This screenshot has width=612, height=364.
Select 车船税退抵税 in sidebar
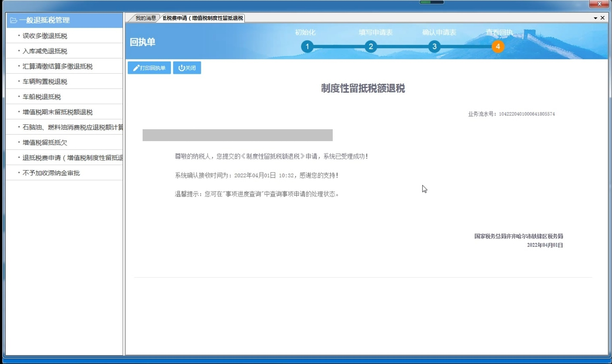click(42, 97)
